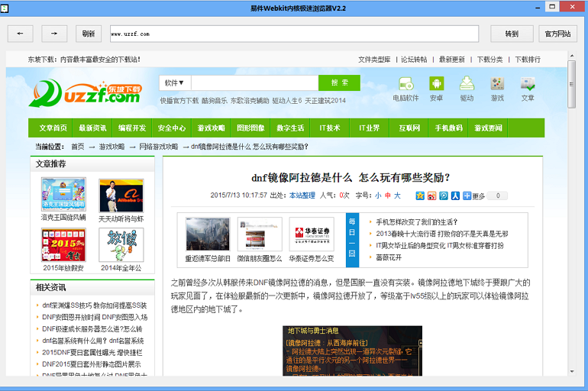588x391 pixels.
Task: Click the 驱动 driver download icon
Action: click(467, 88)
